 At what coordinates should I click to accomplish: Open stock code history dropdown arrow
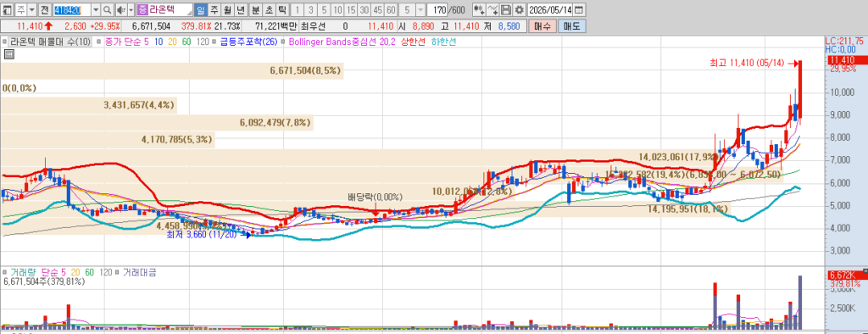(x=95, y=10)
